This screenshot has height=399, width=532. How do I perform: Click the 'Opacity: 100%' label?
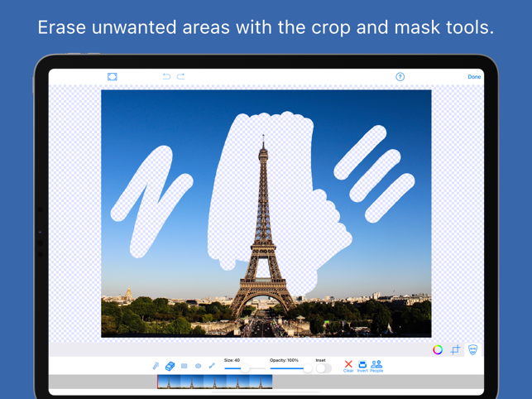tap(284, 360)
